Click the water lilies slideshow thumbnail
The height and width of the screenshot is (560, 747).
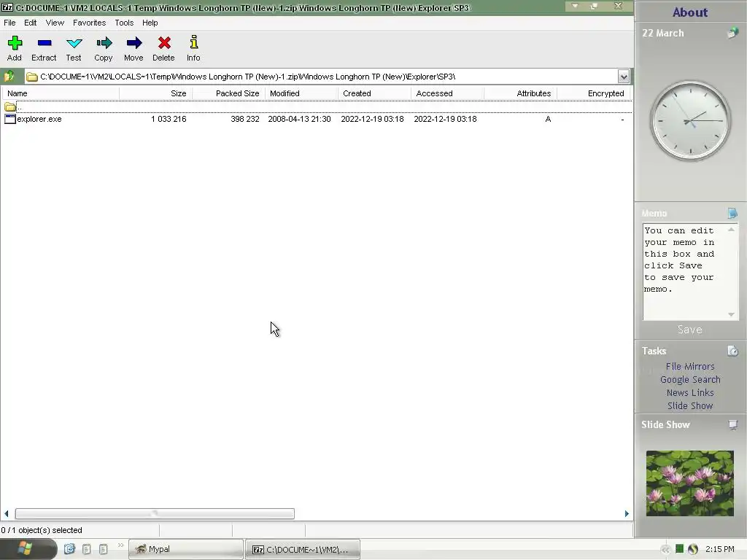[x=690, y=483]
